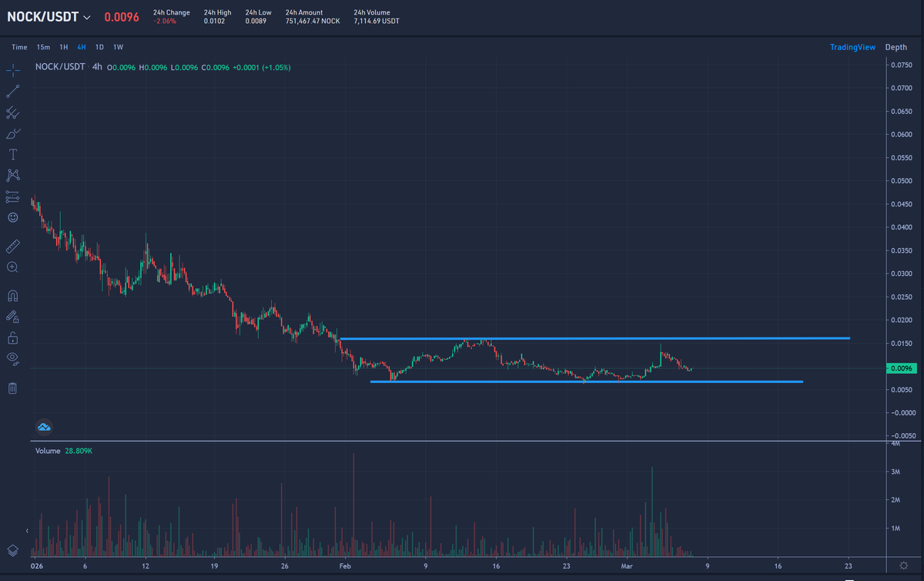The image size is (924, 581).
Task: Click the Mar date label on time axis
Action: click(625, 566)
